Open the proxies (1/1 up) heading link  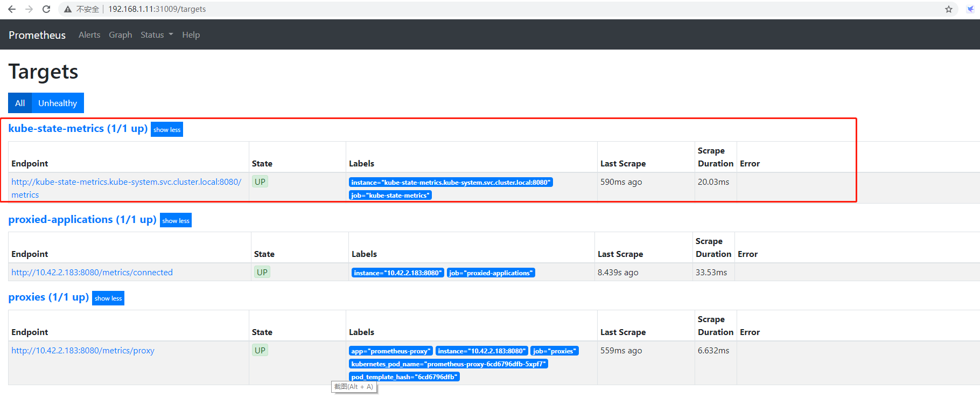click(48, 297)
